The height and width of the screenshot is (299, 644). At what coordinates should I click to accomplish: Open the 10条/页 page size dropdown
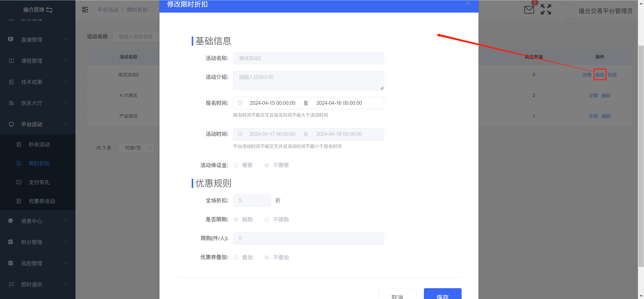pos(136,148)
